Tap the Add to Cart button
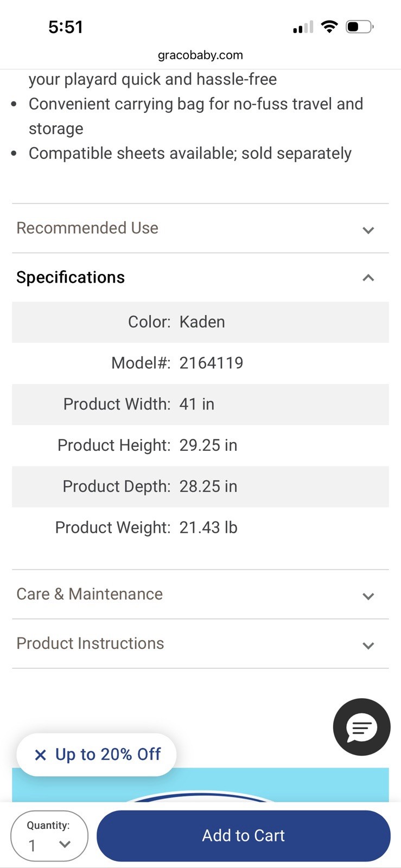Viewport: 401px width, 868px height. (243, 835)
